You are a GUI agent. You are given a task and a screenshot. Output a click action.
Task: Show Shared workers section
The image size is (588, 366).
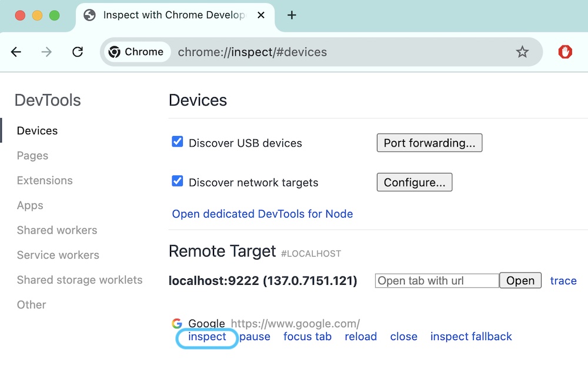pyautogui.click(x=57, y=230)
